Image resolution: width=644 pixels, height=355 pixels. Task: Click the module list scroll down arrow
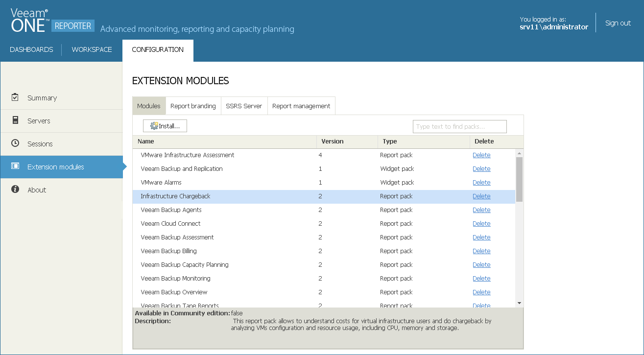click(x=519, y=303)
